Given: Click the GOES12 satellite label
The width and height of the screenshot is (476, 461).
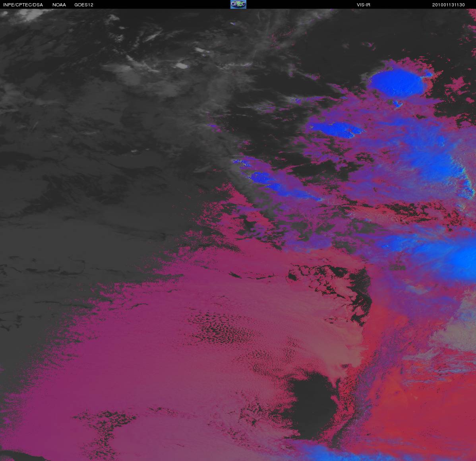Looking at the screenshot, I should tap(84, 5).
